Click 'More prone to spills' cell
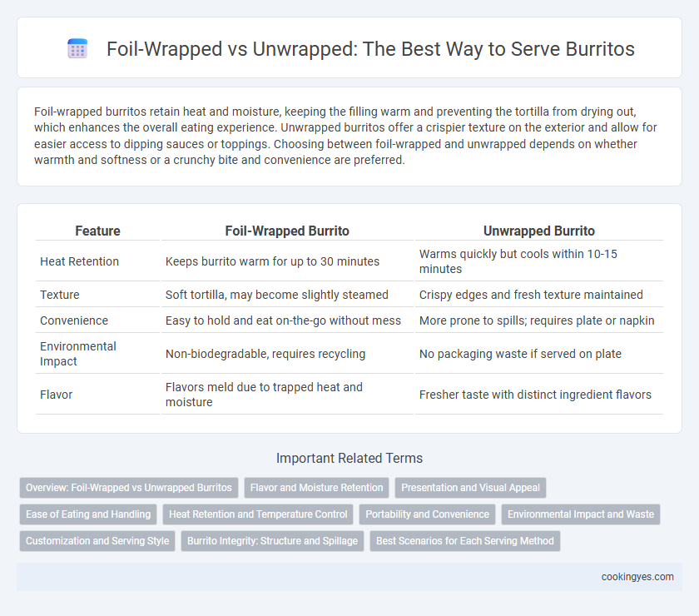The height and width of the screenshot is (616, 699). [x=537, y=320]
